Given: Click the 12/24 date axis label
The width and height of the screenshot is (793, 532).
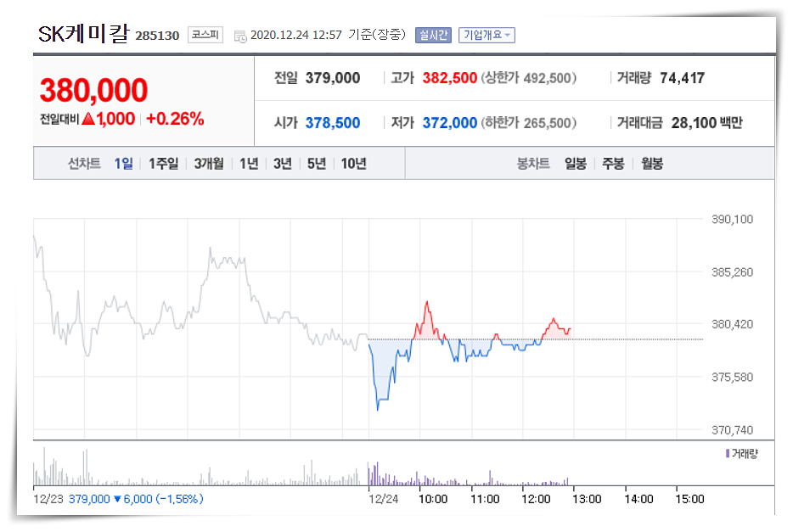Looking at the screenshot, I should (x=384, y=499).
